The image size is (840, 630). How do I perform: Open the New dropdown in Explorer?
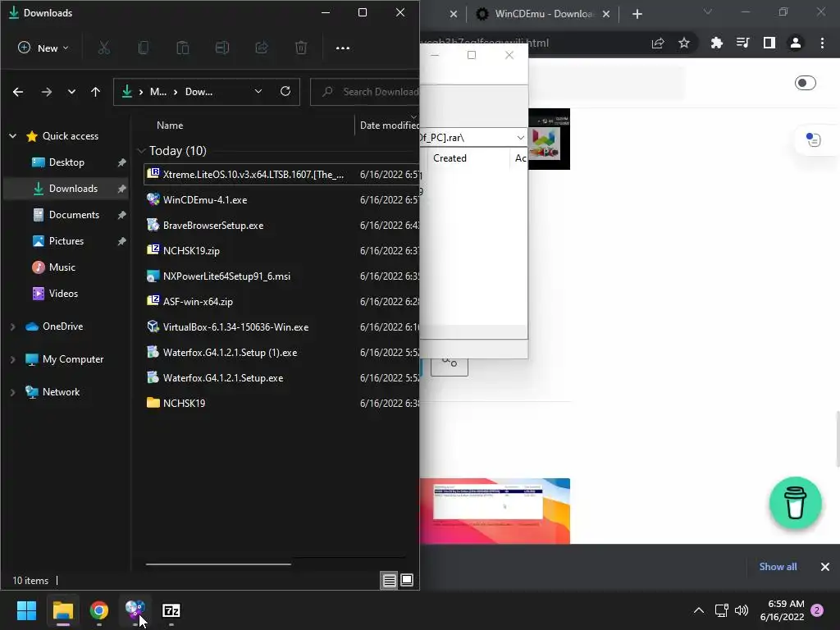click(43, 48)
